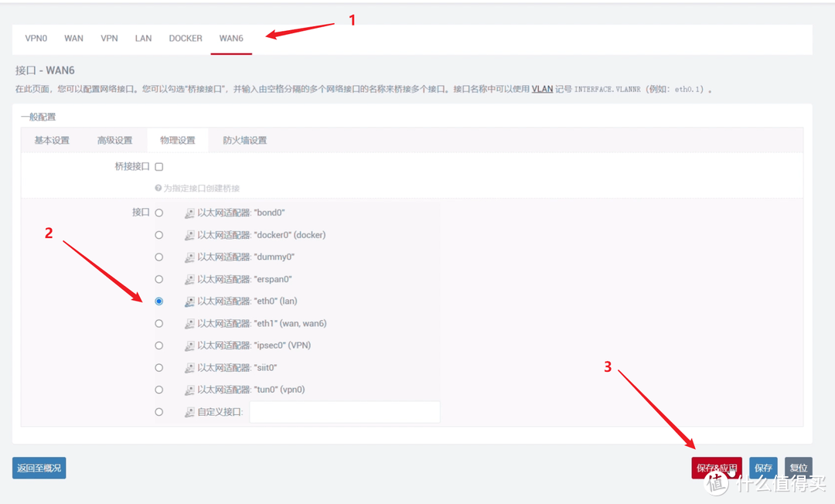Viewport: 835px width, 504px height.
Task: Click the ethernet adapter icon beside bond0
Action: point(189,213)
